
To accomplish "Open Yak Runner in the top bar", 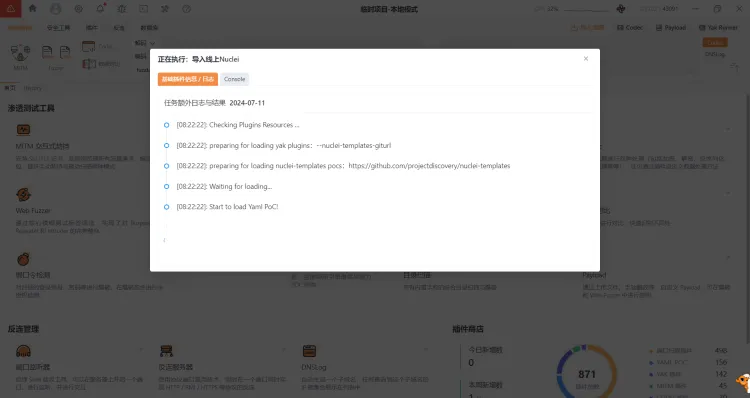I will click(x=718, y=28).
